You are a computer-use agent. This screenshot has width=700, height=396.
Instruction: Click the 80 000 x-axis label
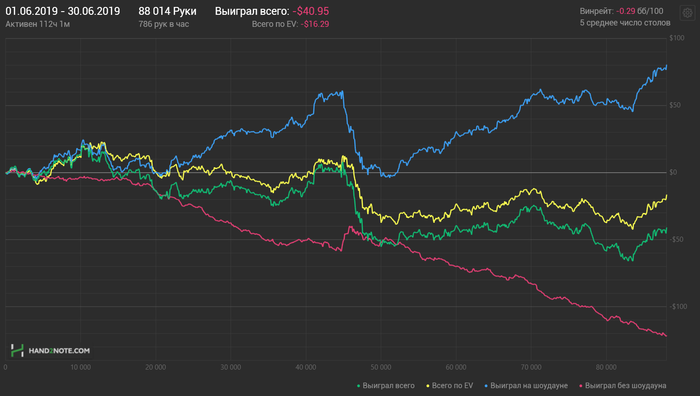pos(606,367)
